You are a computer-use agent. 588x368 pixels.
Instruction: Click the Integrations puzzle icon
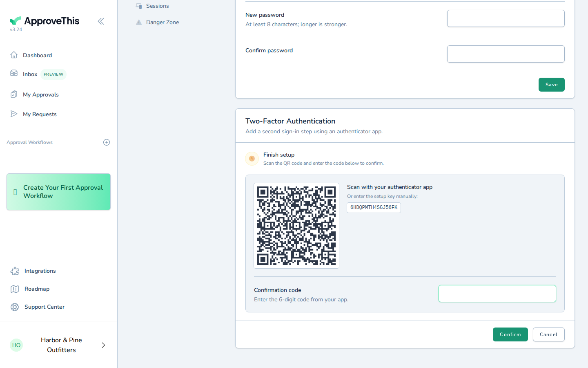(15, 271)
